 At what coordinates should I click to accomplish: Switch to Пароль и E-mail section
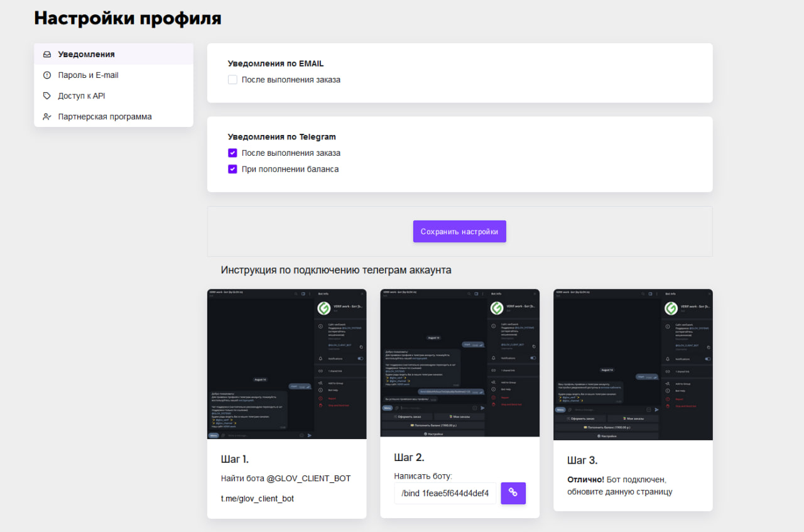(x=88, y=75)
